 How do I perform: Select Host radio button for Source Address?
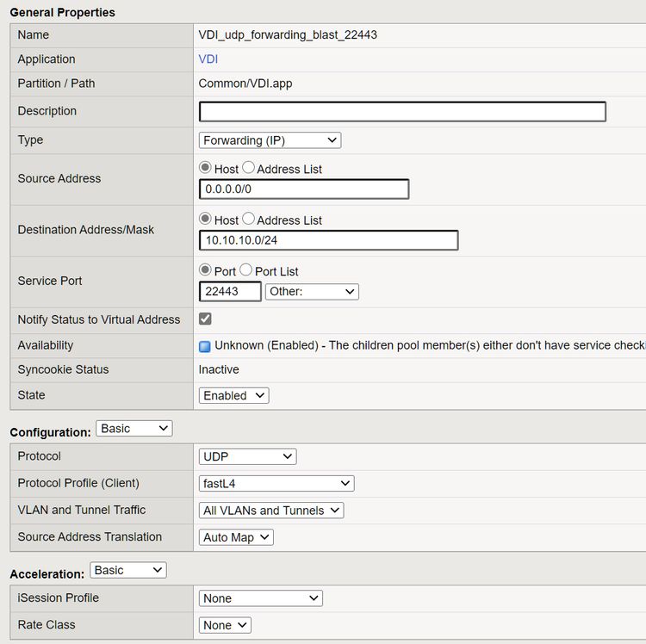point(205,168)
